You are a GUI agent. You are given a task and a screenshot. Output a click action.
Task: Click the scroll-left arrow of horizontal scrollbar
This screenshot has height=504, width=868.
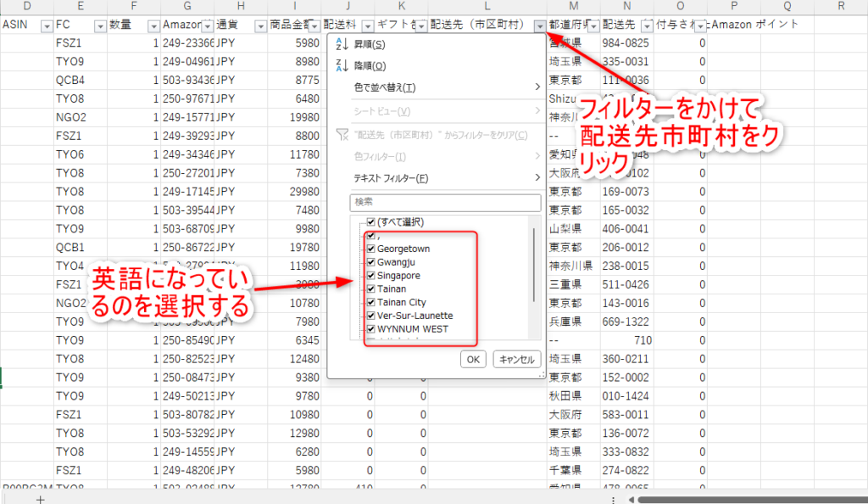tap(628, 499)
